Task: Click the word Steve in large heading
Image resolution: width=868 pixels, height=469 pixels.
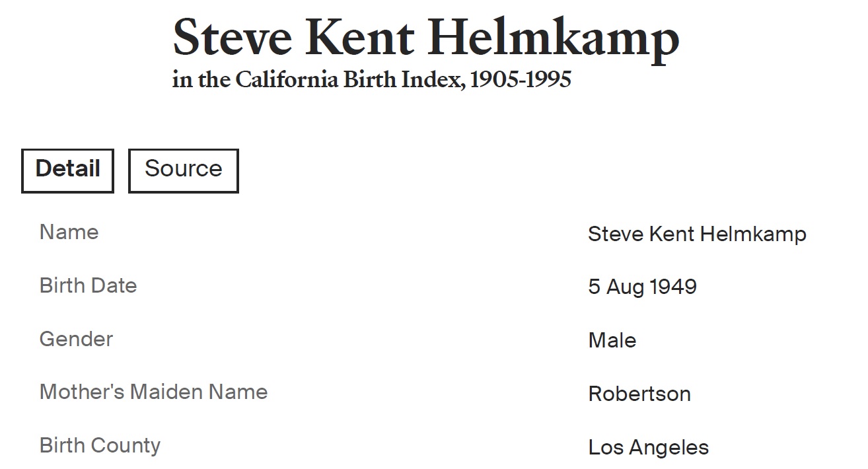Action: click(x=232, y=38)
